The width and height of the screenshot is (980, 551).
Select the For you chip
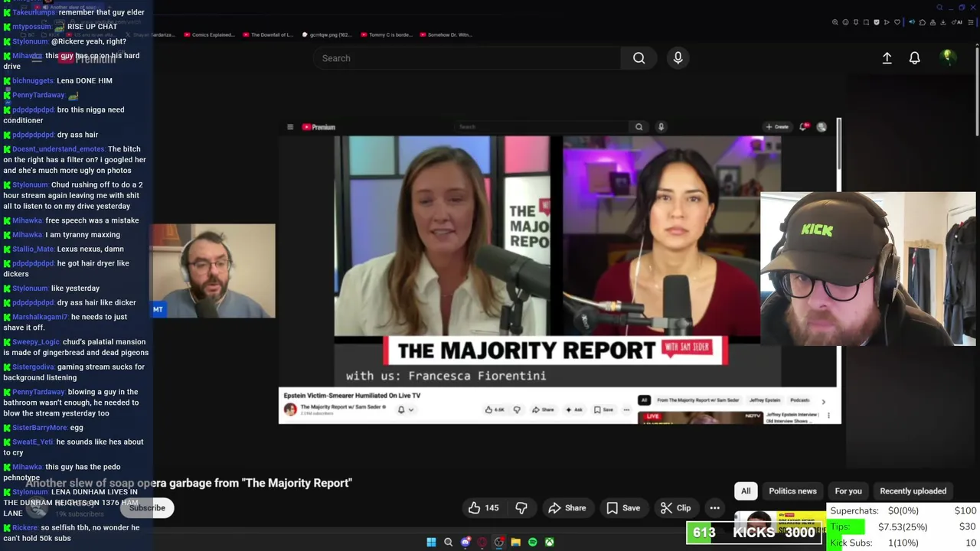coord(848,491)
